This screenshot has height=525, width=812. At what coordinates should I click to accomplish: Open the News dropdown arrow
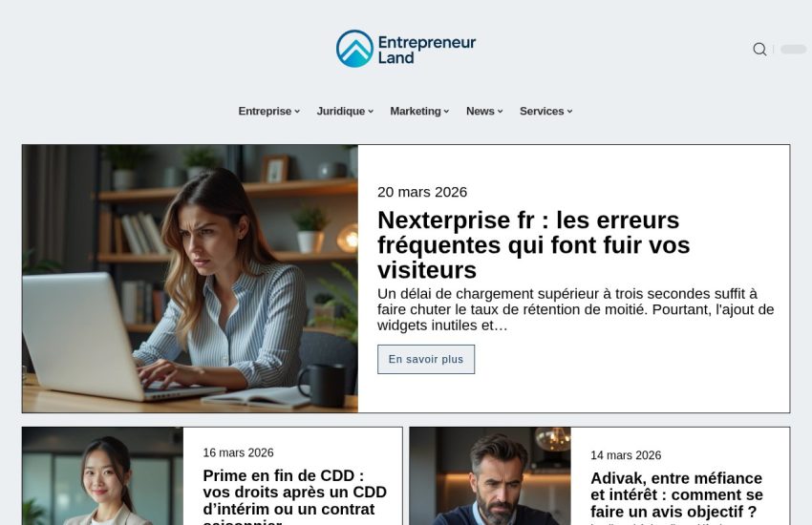(x=501, y=112)
